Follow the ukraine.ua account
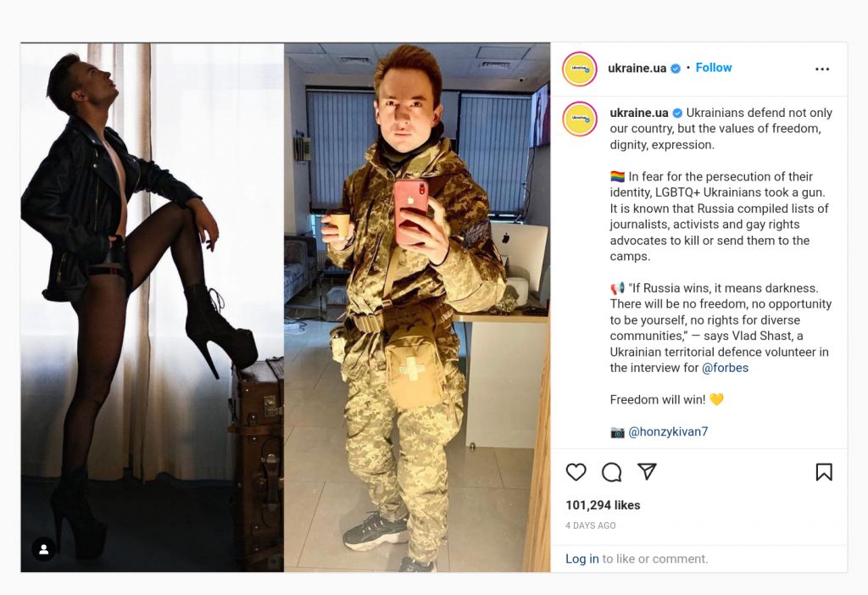Viewport: 868px width, 595px height. [x=714, y=68]
